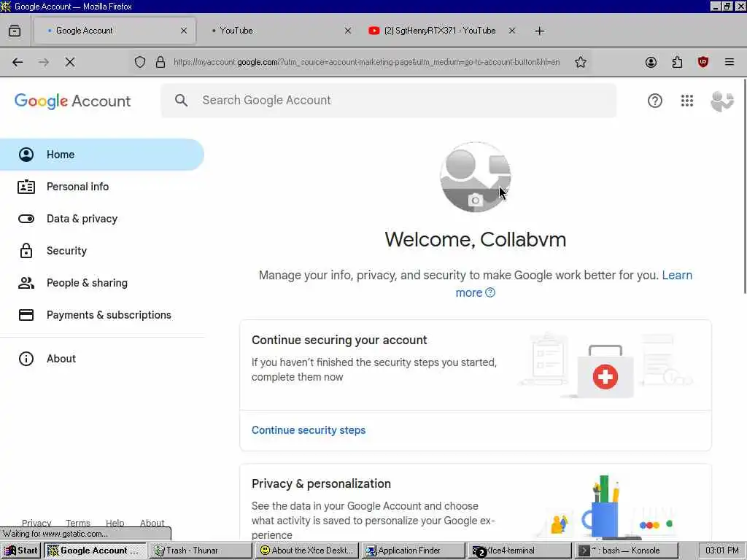Viewport: 747px width, 560px height.
Task: Switch to About the Xfce Desktop window
Action: point(307,551)
